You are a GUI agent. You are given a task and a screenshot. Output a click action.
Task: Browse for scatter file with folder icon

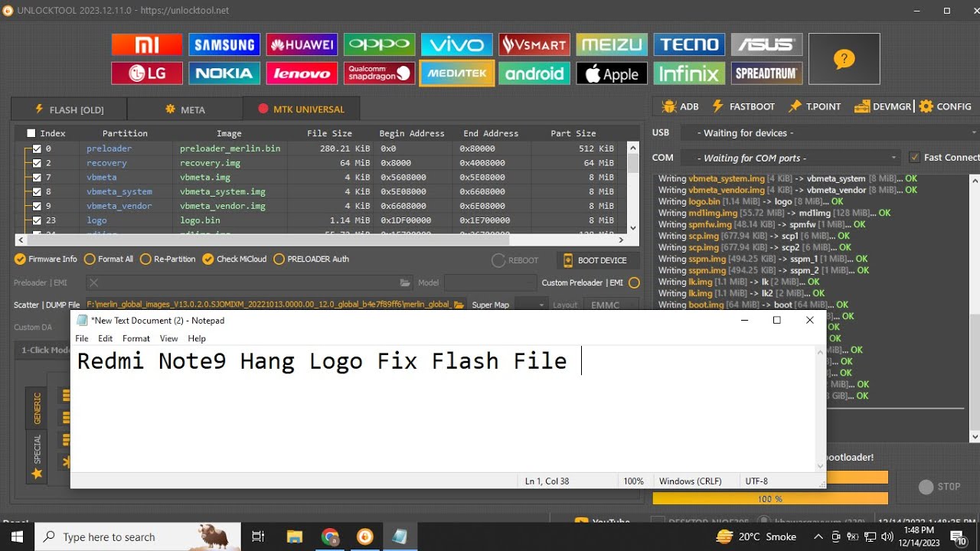coord(459,305)
